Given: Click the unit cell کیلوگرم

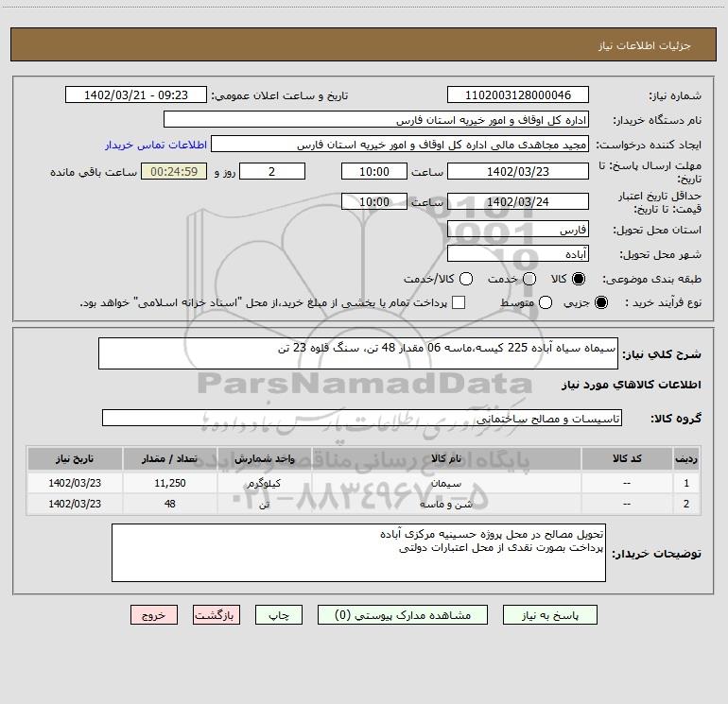Looking at the screenshot, I should tap(264, 483).
